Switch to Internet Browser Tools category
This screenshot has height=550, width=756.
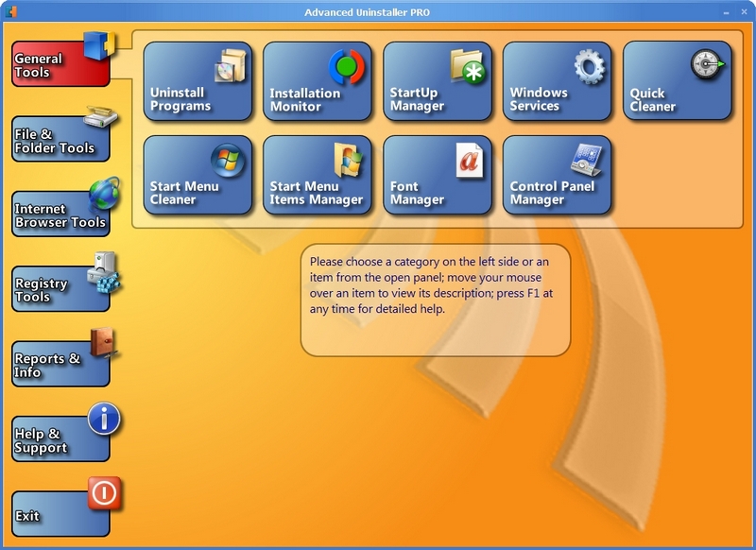tap(60, 214)
